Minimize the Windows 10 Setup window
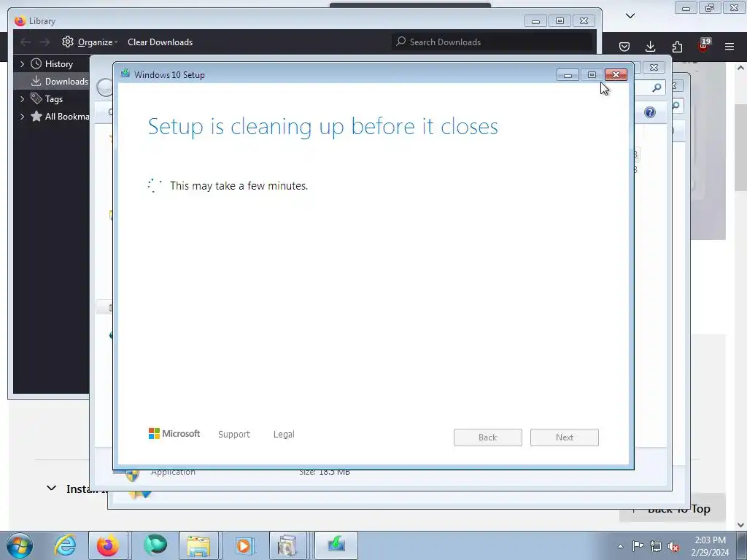This screenshot has height=560, width=747. (x=568, y=75)
